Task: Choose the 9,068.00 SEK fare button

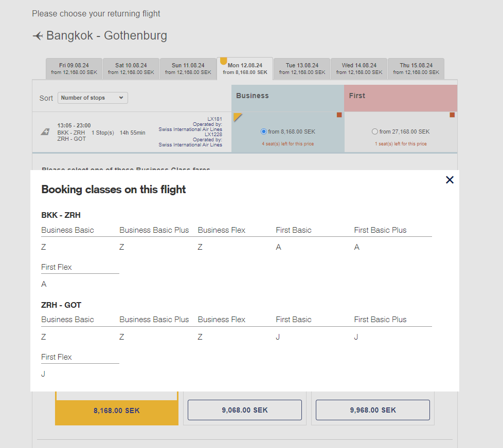Action: 245,410
